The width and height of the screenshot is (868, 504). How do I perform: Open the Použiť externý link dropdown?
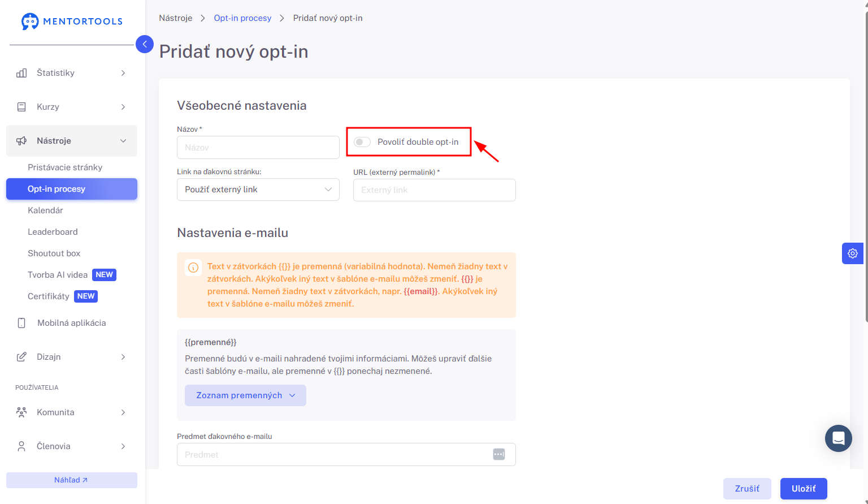tap(258, 189)
